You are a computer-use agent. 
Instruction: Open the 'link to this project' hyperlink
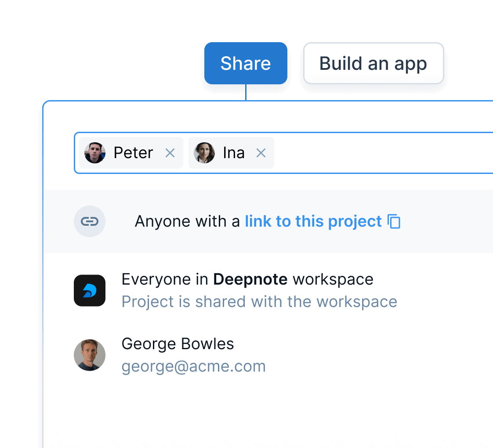click(x=313, y=221)
